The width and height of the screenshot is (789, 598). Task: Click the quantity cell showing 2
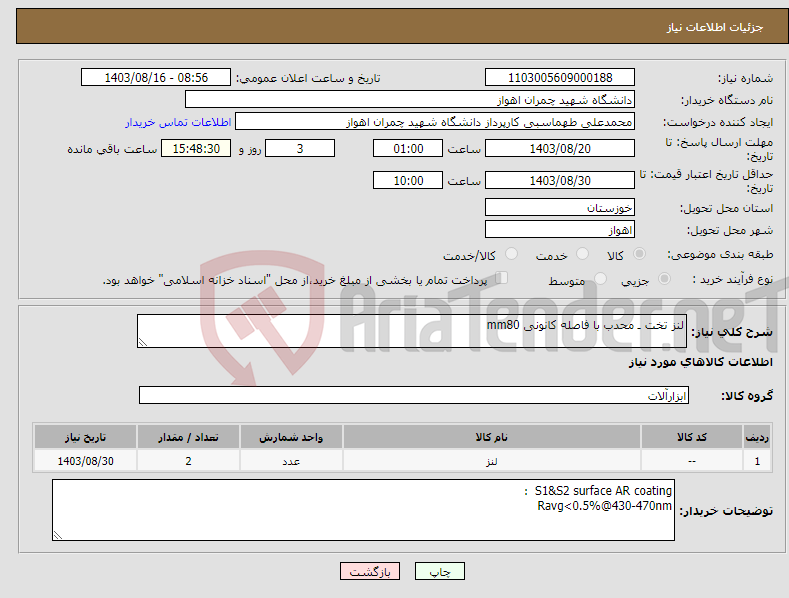[x=188, y=461]
